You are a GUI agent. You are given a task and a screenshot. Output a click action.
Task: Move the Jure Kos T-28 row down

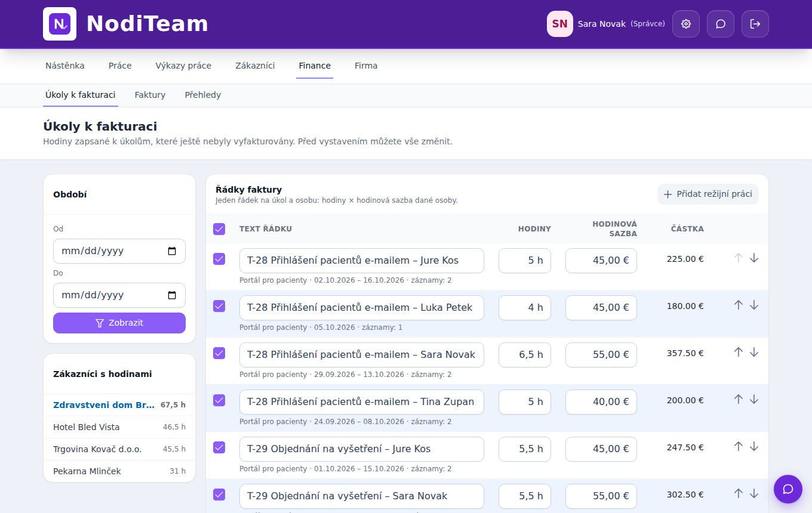pyautogui.click(x=754, y=258)
